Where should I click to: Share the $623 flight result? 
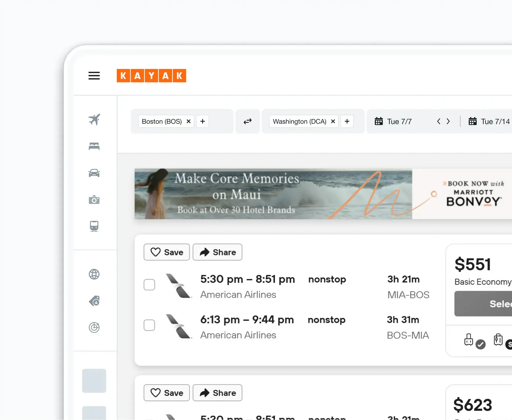tap(217, 393)
